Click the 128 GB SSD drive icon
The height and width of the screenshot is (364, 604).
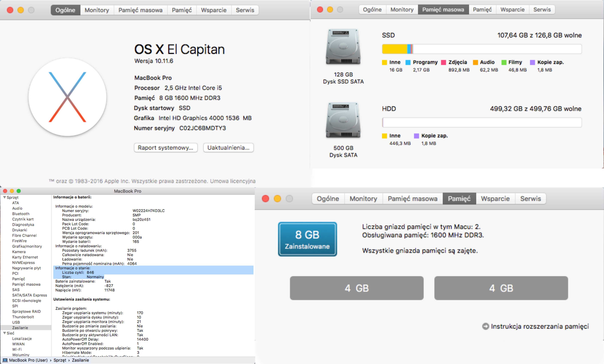pos(343,47)
